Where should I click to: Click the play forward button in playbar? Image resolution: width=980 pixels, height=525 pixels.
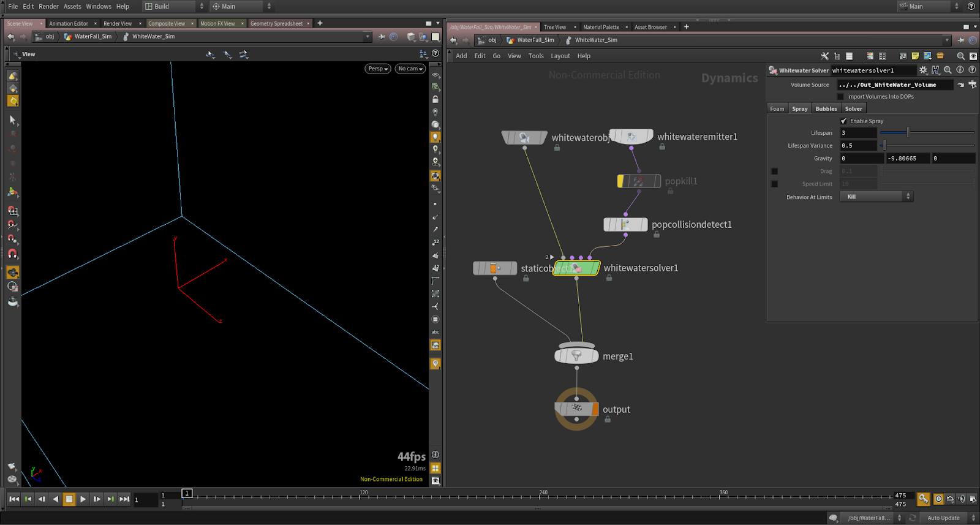point(83,499)
